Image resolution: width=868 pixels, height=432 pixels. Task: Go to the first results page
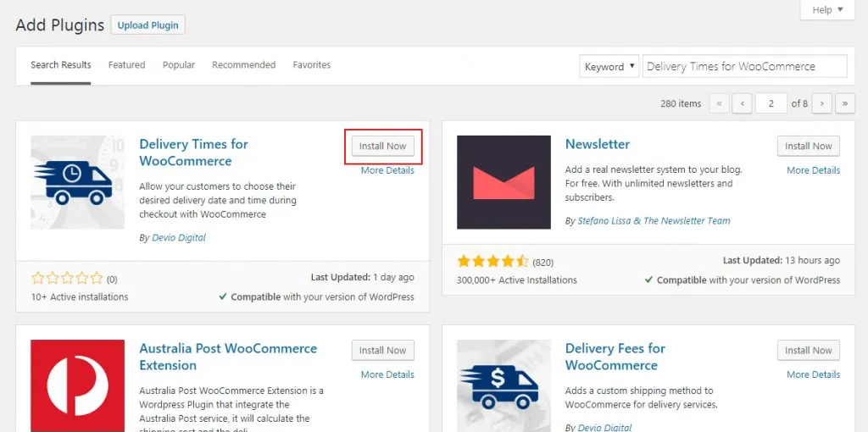tap(719, 103)
